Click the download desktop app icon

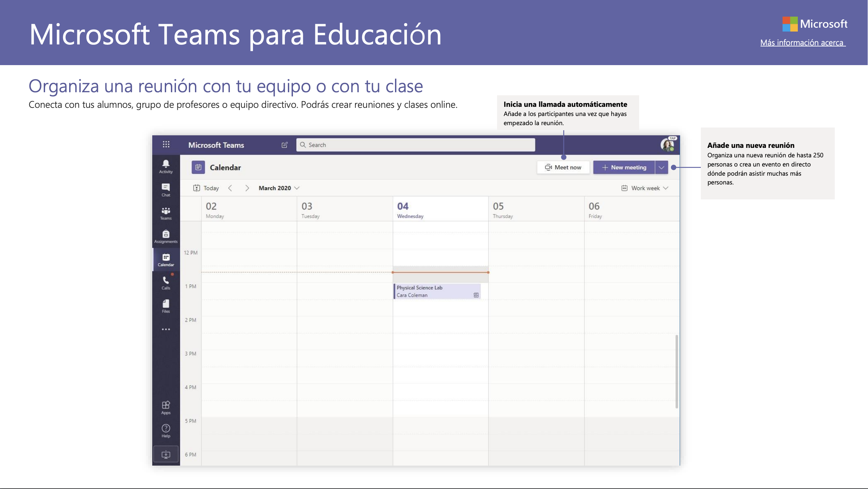tap(166, 454)
